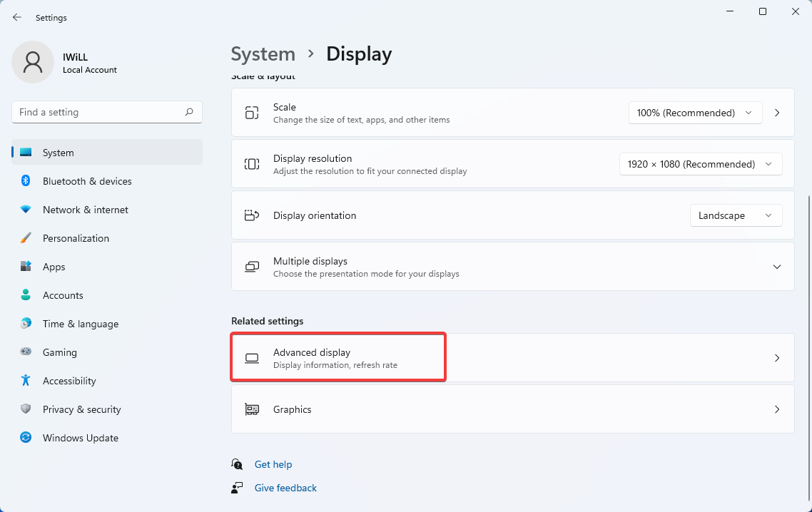This screenshot has width=812, height=512.
Task: Open the Scale dropdown showing 100%
Action: pyautogui.click(x=694, y=113)
